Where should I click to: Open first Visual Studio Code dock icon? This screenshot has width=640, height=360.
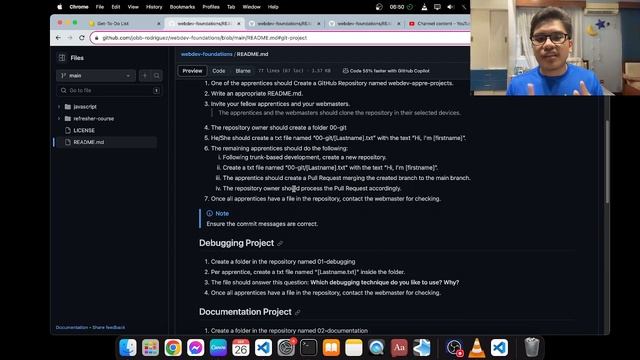[263, 348]
